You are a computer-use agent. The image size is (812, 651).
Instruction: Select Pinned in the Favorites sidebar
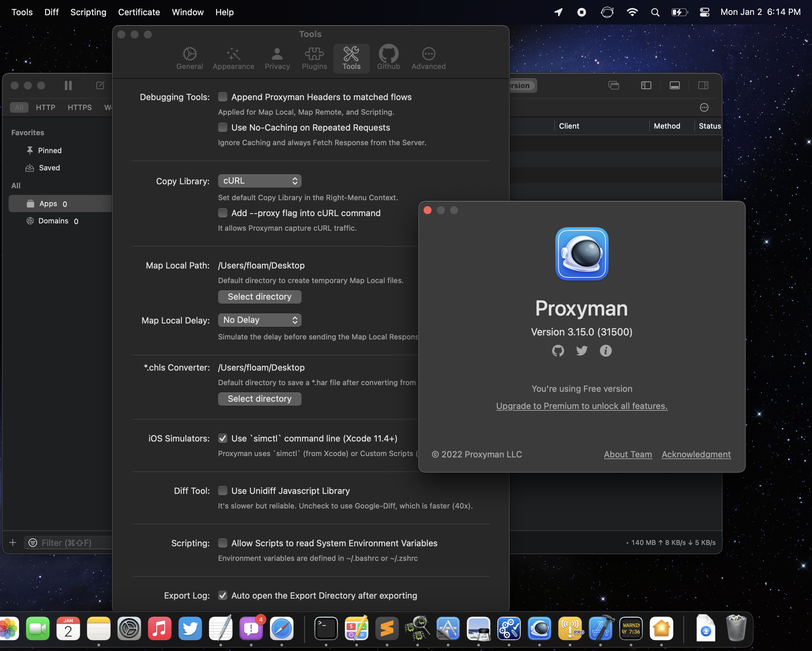pyautogui.click(x=50, y=150)
